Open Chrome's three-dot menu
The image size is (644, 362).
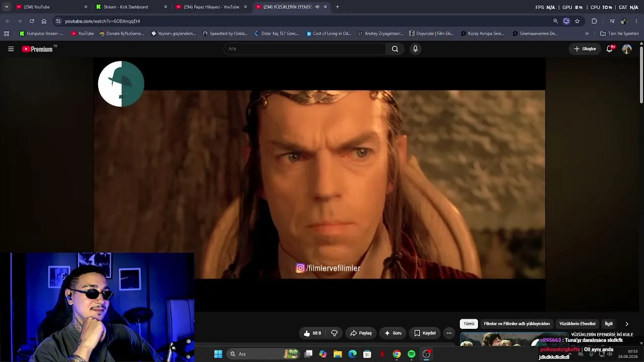coord(636,21)
